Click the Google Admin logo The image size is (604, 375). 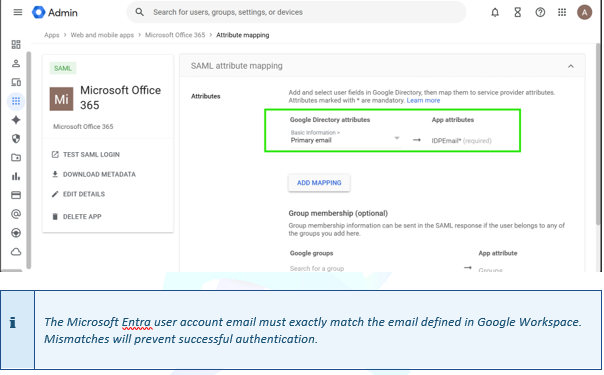point(55,12)
